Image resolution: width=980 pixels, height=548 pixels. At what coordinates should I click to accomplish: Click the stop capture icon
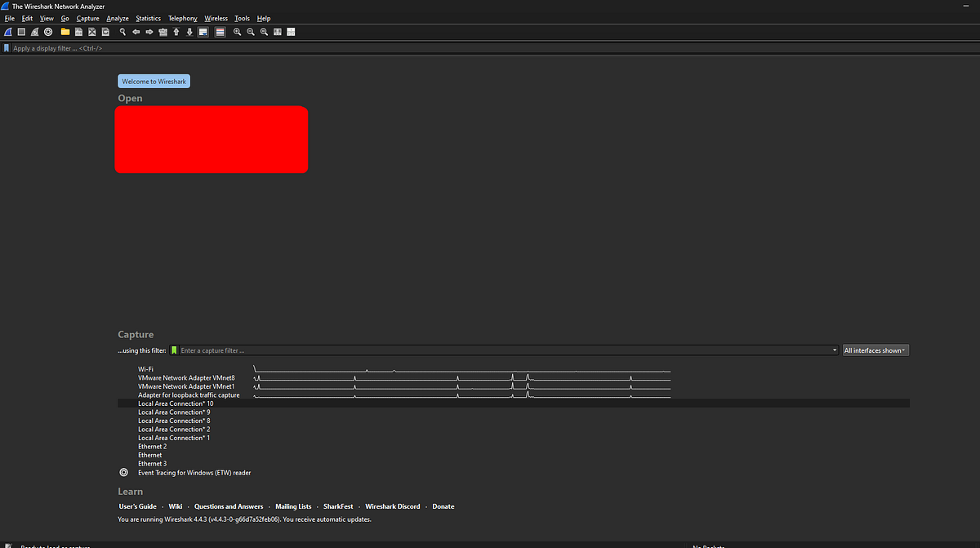point(21,32)
